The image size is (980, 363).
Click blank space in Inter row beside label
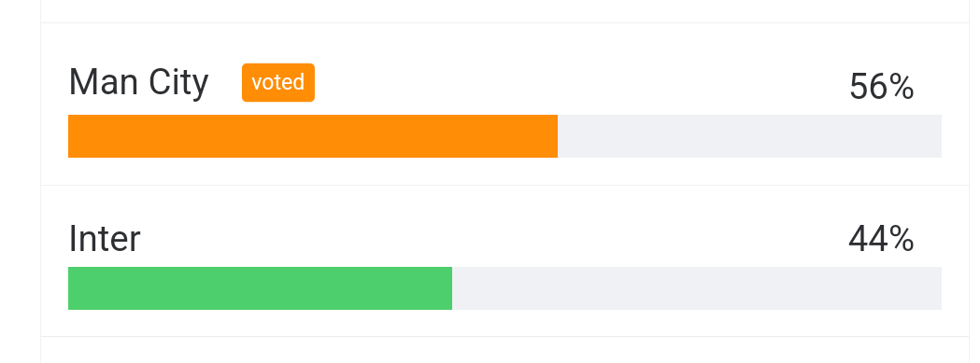coord(494,239)
